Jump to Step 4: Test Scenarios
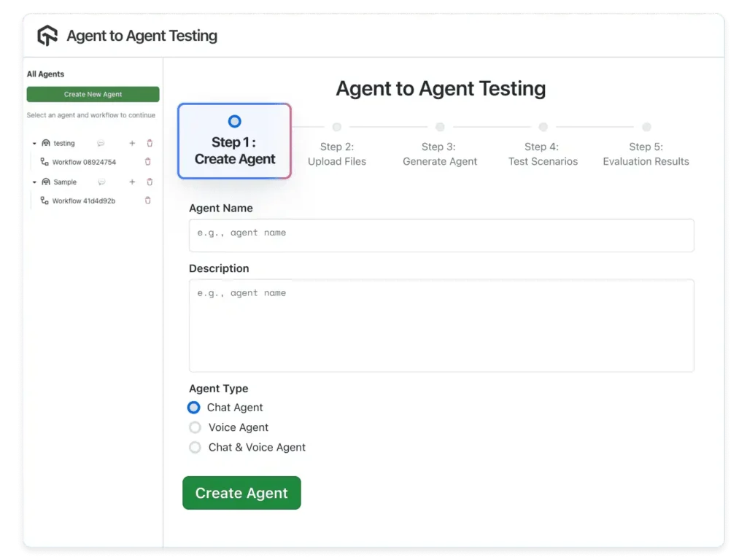 [543, 153]
